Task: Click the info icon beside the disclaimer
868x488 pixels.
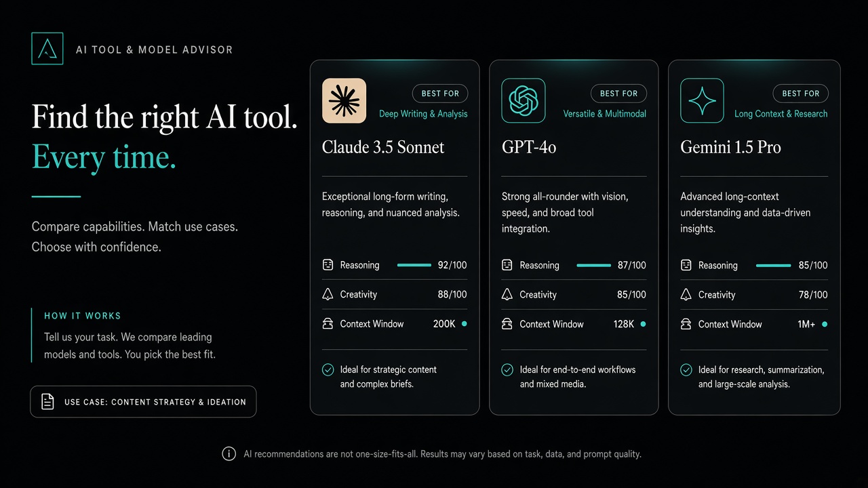Action: coord(229,454)
